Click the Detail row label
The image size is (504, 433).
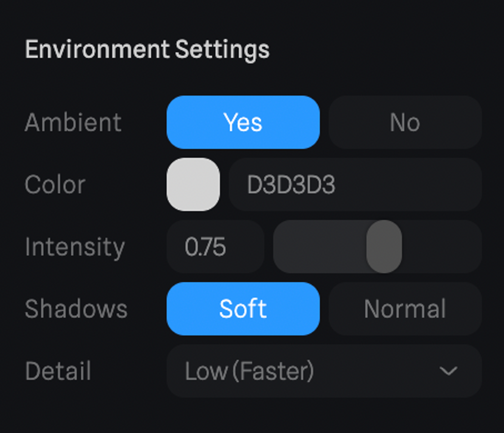(58, 371)
